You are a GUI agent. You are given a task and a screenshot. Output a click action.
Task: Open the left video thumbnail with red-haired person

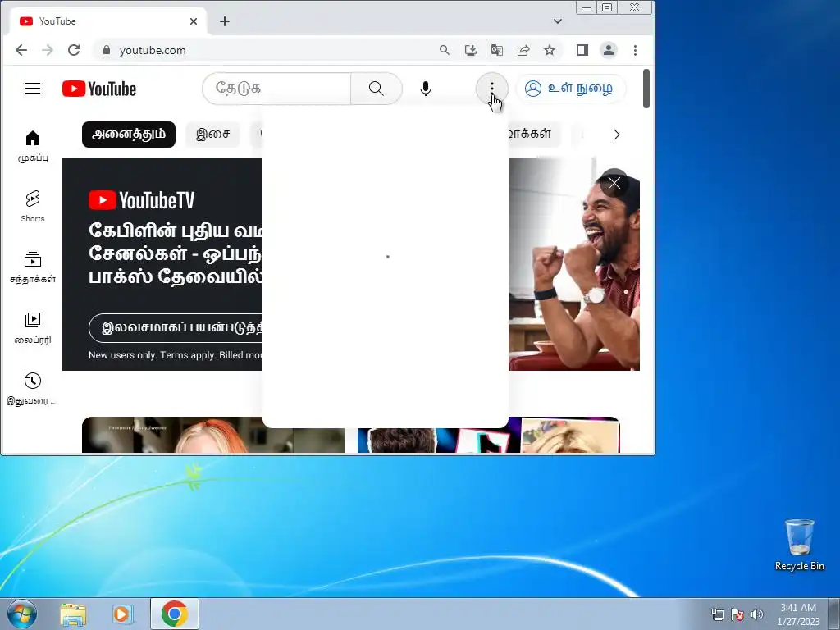click(x=212, y=435)
